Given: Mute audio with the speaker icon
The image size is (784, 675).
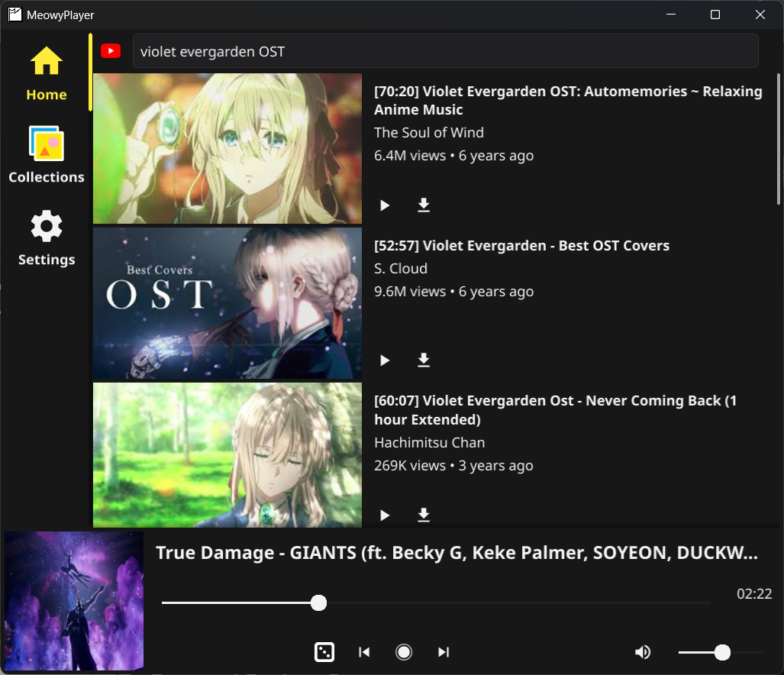Looking at the screenshot, I should tap(643, 652).
